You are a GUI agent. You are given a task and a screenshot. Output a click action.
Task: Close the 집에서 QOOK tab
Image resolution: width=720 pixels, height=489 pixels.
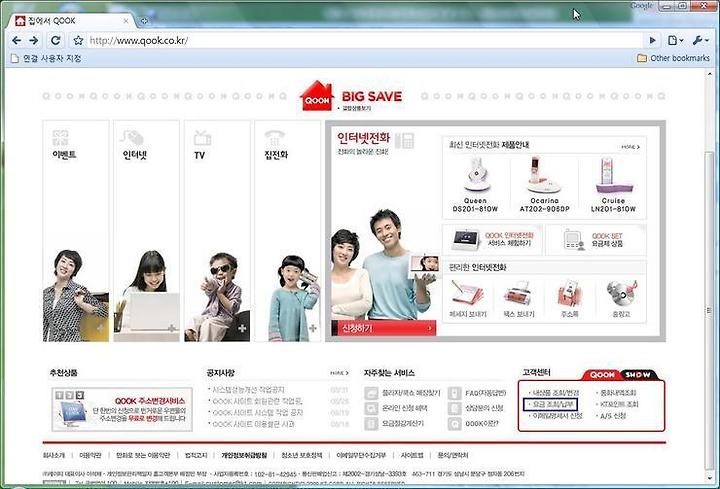[126, 21]
